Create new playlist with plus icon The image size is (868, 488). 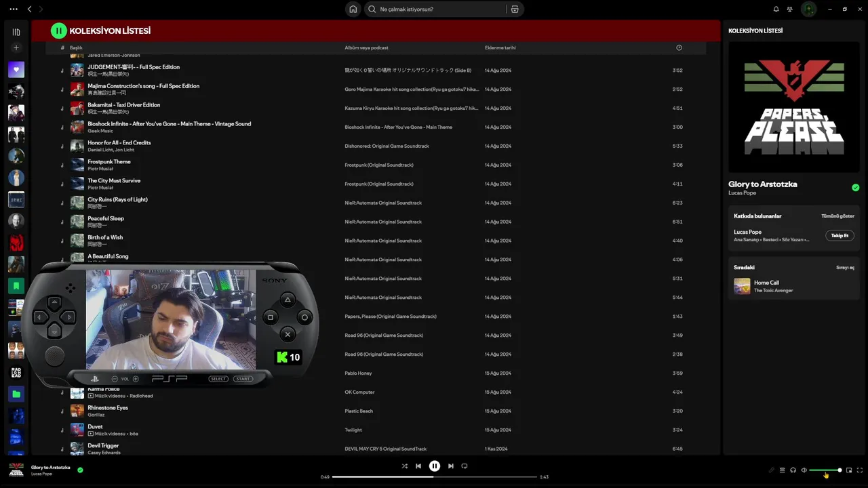16,47
